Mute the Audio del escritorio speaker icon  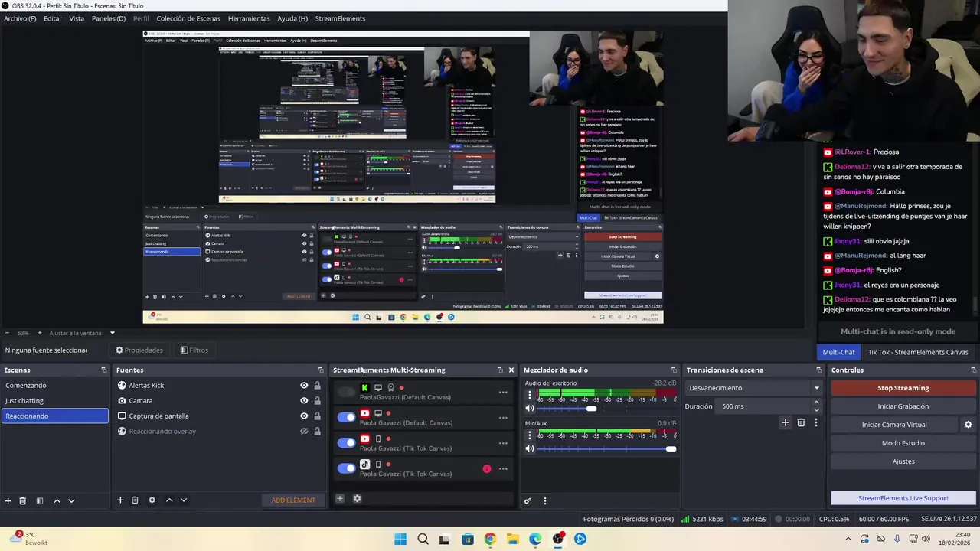click(529, 409)
